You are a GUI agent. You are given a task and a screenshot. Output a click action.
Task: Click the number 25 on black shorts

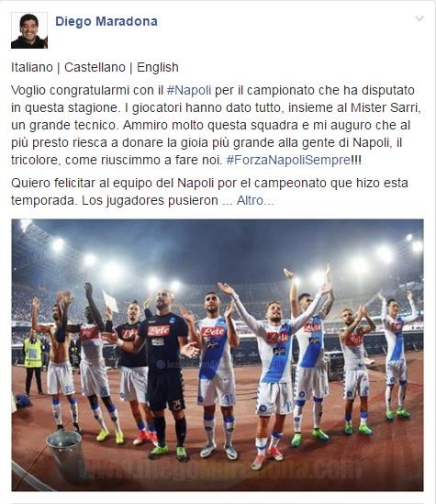pyautogui.click(x=178, y=404)
